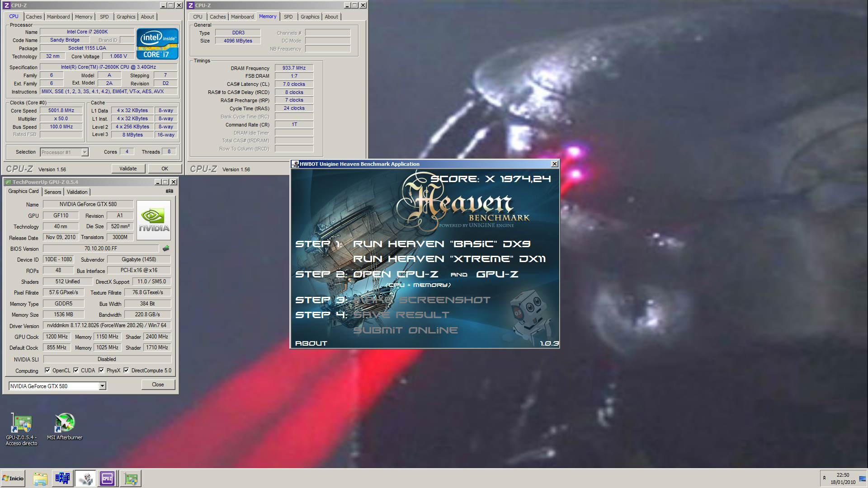Click the DRAM Frequency 933.7 MHz field

[x=294, y=68]
